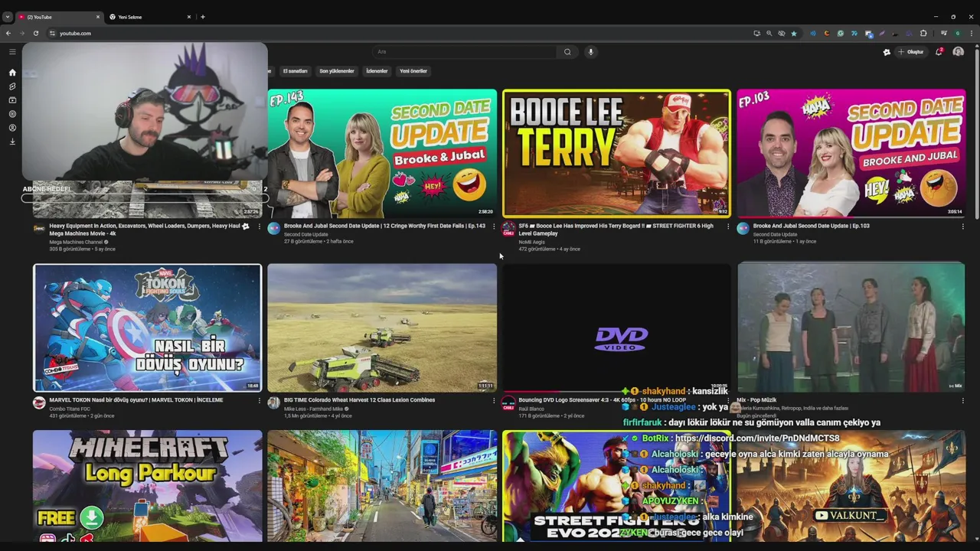This screenshot has height=551, width=980.
Task: Select the El sanatları filter chip
Action: (x=295, y=71)
